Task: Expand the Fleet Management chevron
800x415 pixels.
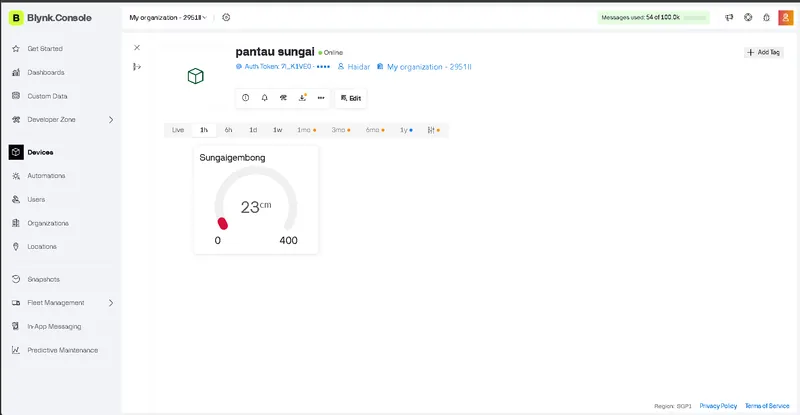Action: pos(111,303)
